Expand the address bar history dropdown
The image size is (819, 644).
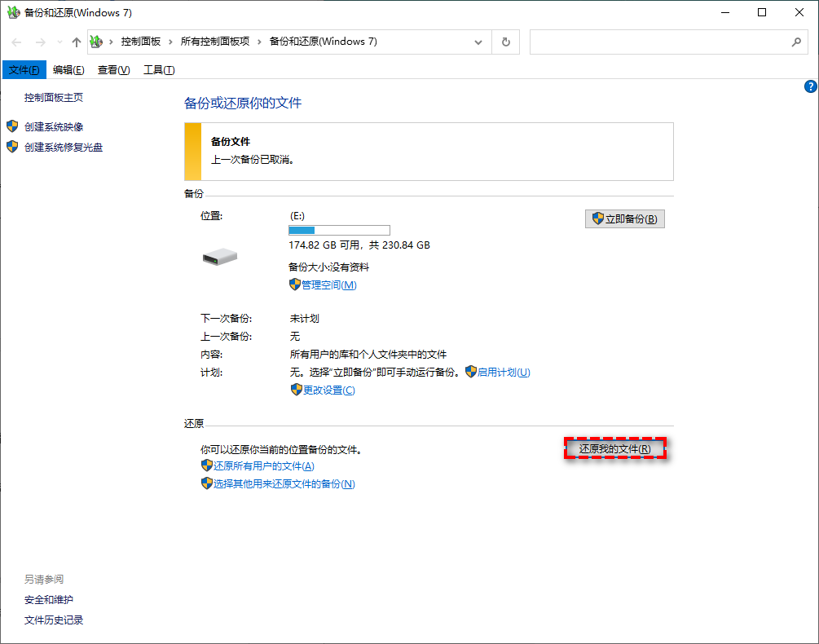[x=478, y=42]
